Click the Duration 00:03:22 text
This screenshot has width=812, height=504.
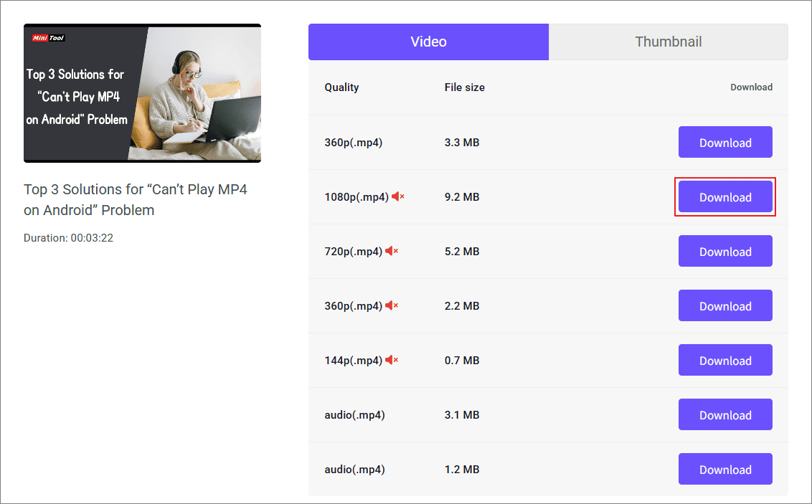(x=68, y=238)
